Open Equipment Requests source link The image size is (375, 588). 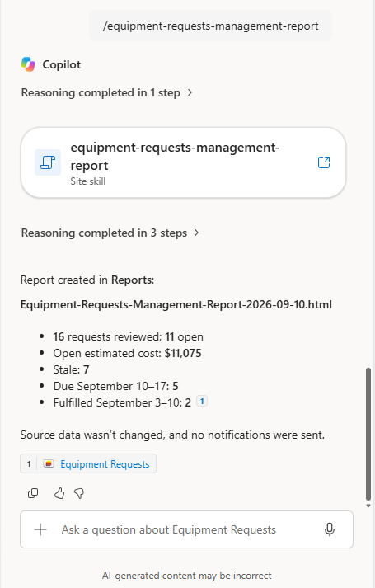click(x=105, y=463)
